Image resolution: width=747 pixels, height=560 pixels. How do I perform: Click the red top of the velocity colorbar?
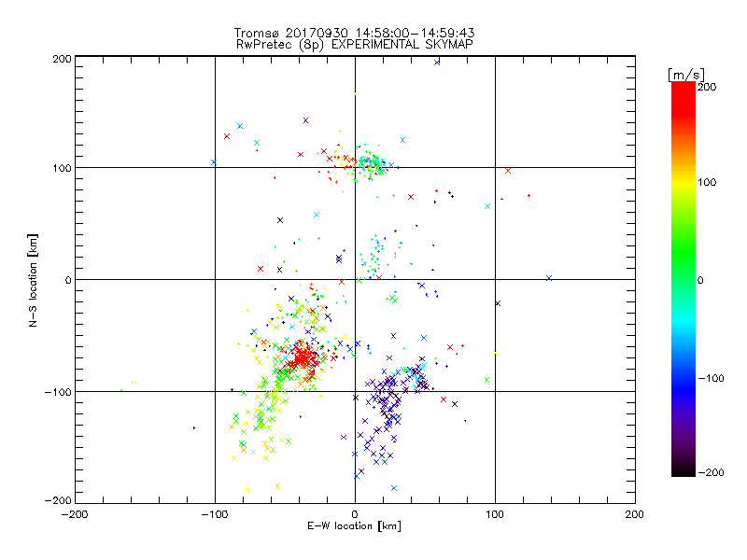684,98
